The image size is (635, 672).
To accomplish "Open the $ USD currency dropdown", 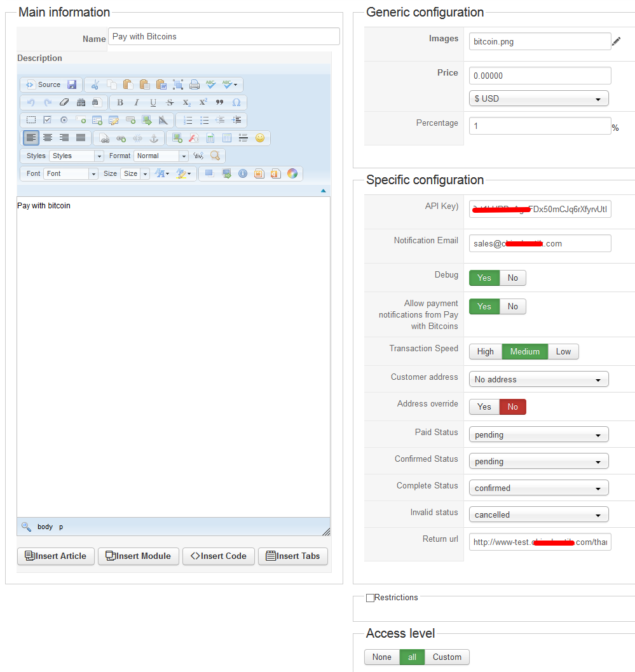I will pos(538,98).
